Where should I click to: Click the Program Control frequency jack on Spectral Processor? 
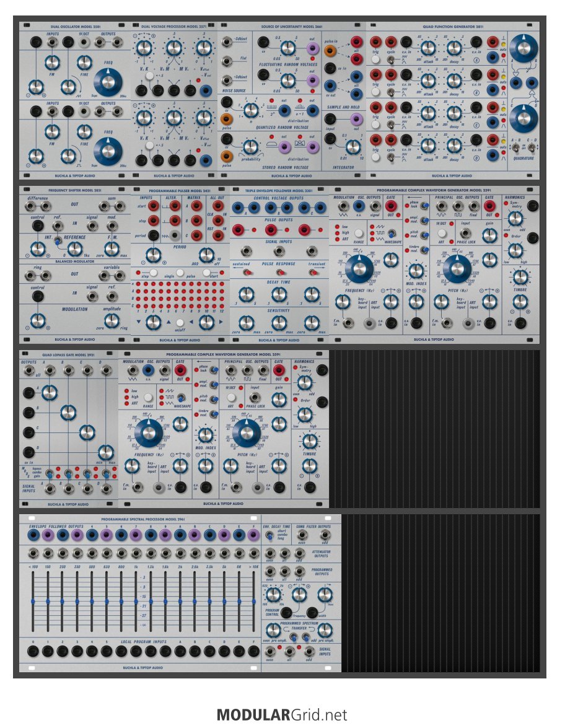pyautogui.click(x=286, y=612)
